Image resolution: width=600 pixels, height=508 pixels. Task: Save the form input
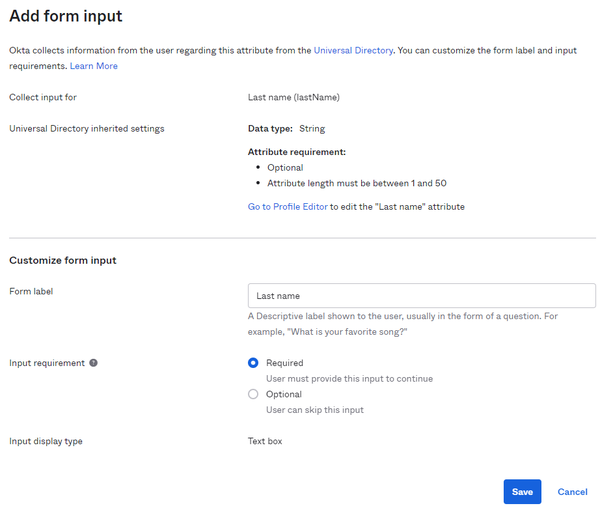tap(522, 492)
